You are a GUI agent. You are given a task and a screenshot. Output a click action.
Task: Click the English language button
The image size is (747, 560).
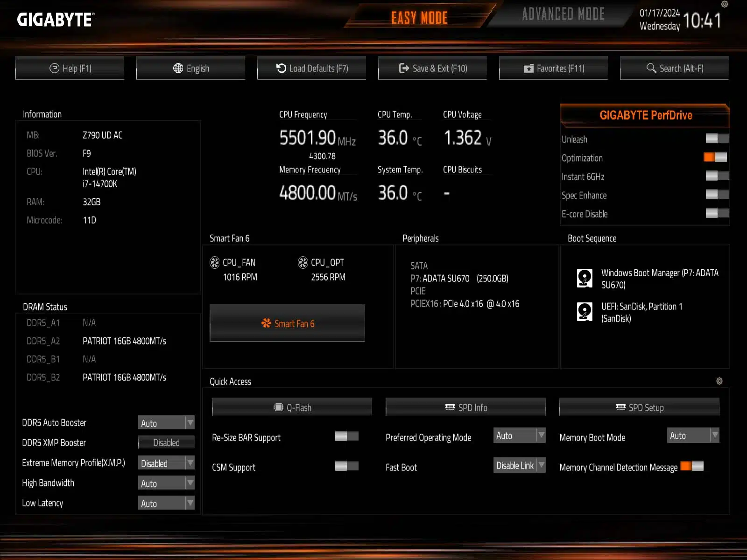(191, 68)
